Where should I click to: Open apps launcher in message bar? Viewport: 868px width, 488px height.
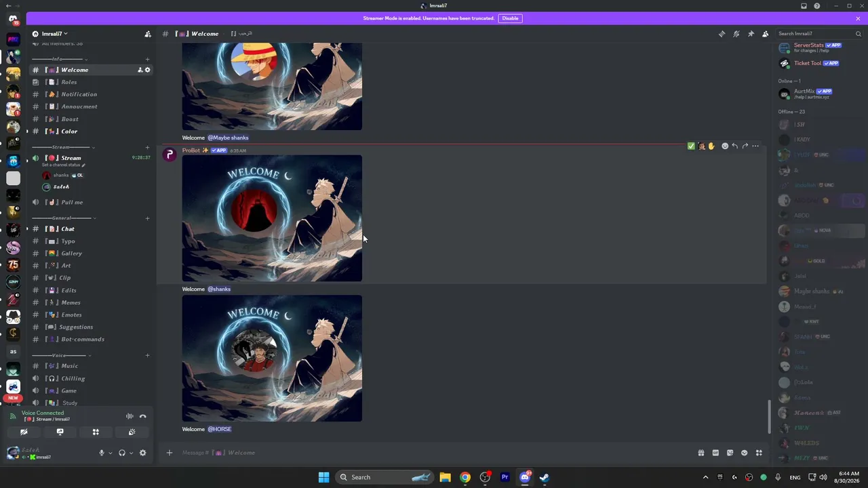pos(759,453)
